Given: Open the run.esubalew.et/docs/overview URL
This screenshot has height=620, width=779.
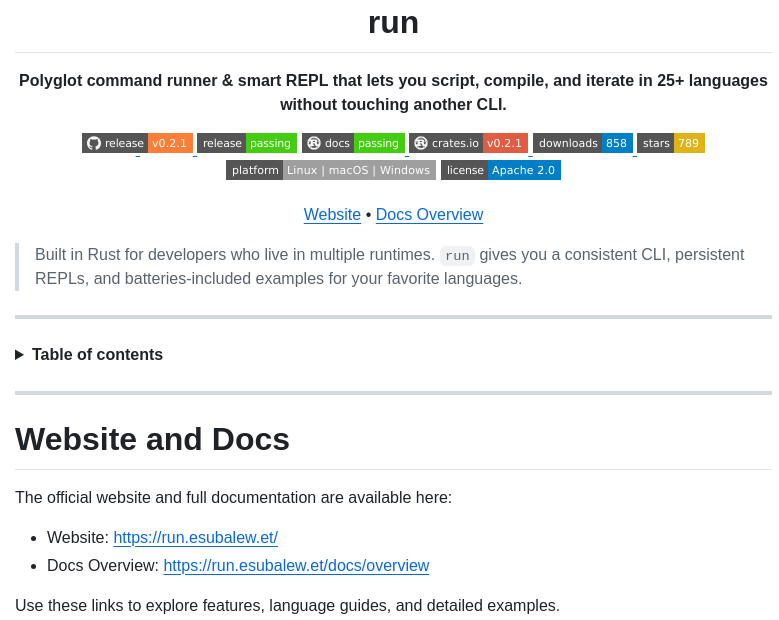Looking at the screenshot, I should [x=296, y=566].
